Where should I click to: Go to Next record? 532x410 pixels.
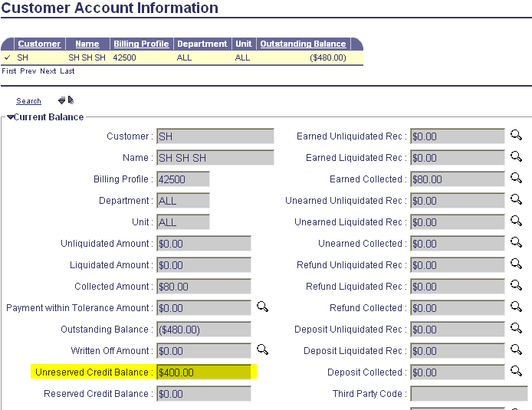click(48, 71)
